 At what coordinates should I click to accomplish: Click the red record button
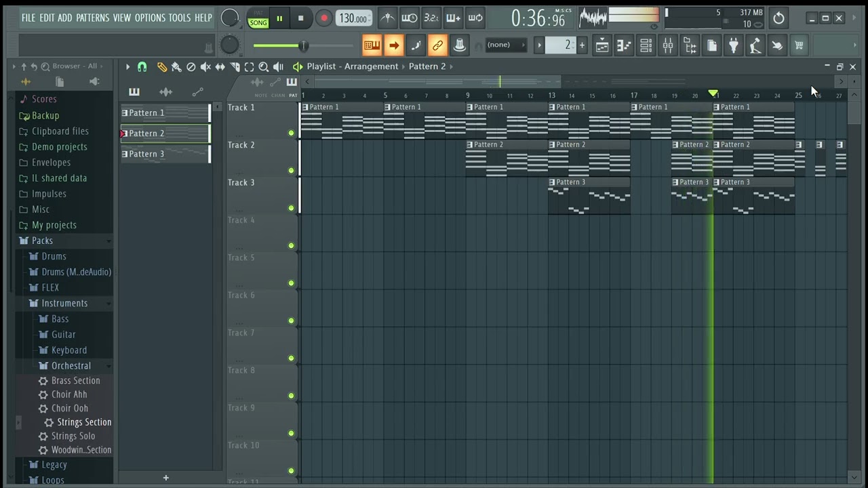(x=323, y=18)
